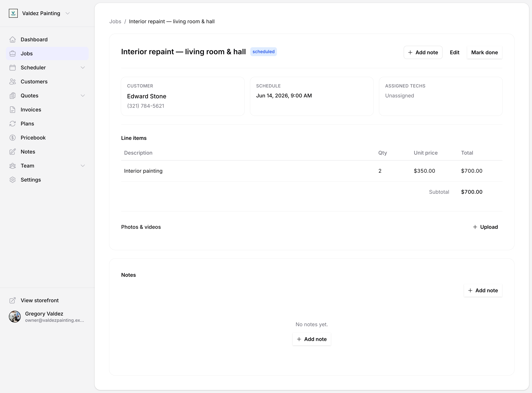Go to Customers in the sidebar
This screenshot has height=393, width=532.
pyautogui.click(x=47, y=82)
